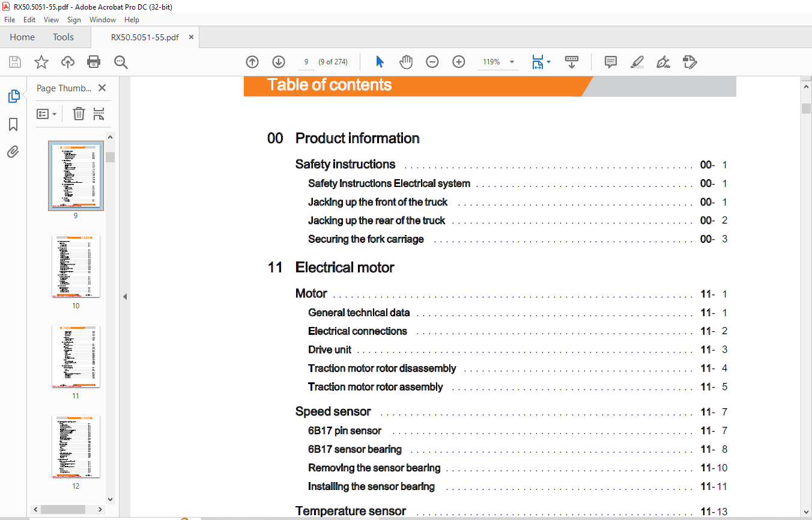Viewport: 812px width, 520px height.
Task: Print the document with printer icon
Action: [94, 62]
